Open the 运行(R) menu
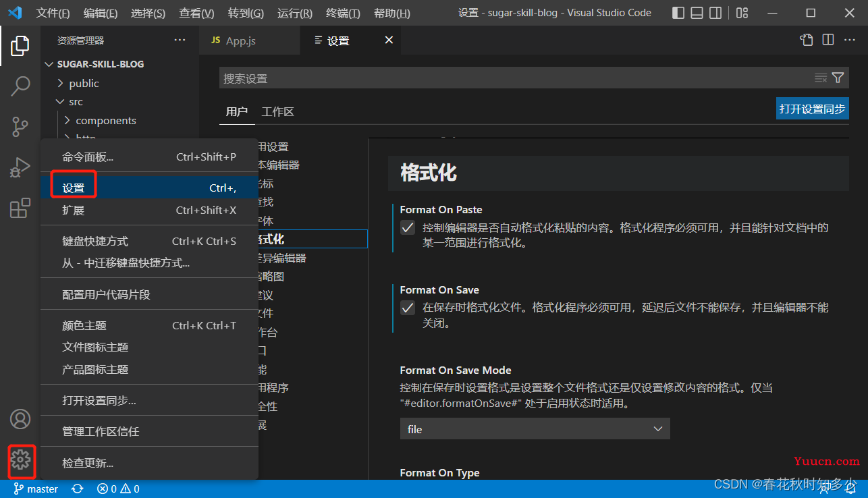 pyautogui.click(x=294, y=13)
